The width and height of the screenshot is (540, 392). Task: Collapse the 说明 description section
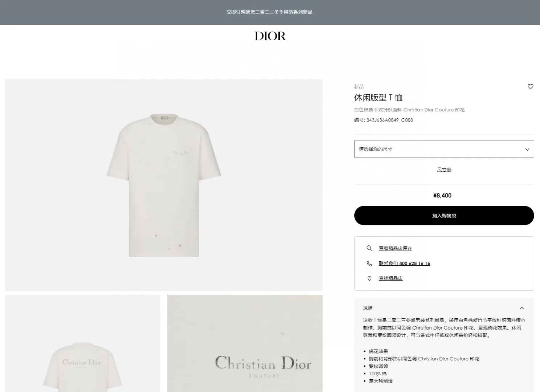521,308
